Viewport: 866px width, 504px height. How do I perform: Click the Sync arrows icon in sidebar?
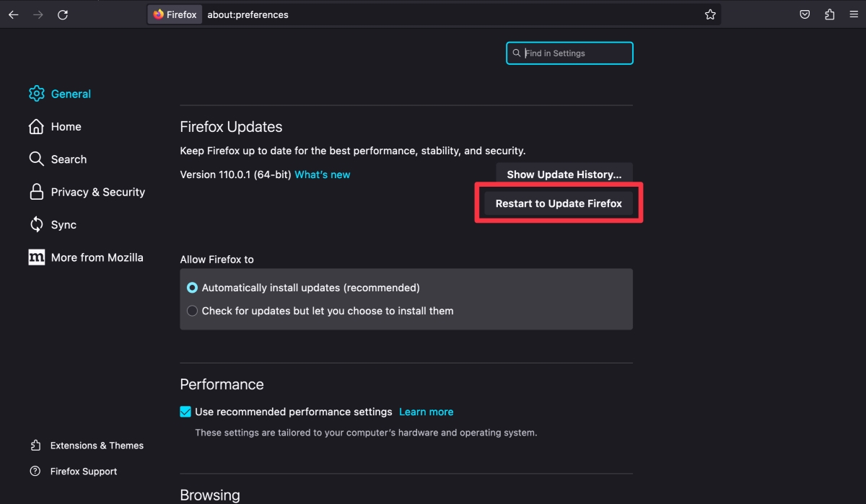tap(36, 224)
